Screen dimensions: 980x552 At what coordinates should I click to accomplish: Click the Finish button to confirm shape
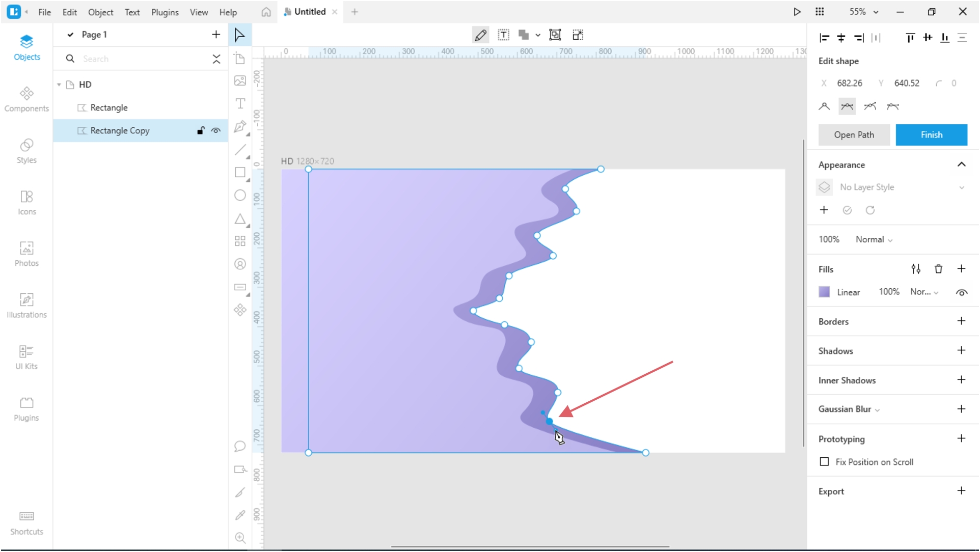click(932, 134)
